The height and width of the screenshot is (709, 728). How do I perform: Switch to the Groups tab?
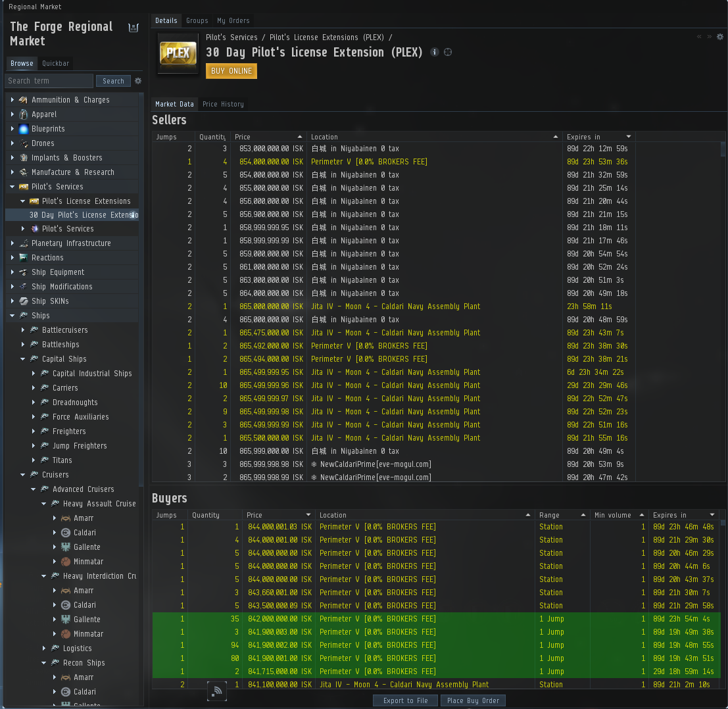197,20
